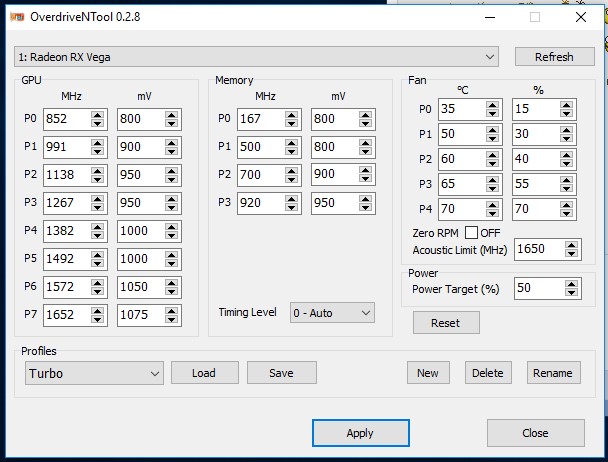Screen dimensions: 608x462
Task: Close the window with the X icon
Action: point(581,17)
